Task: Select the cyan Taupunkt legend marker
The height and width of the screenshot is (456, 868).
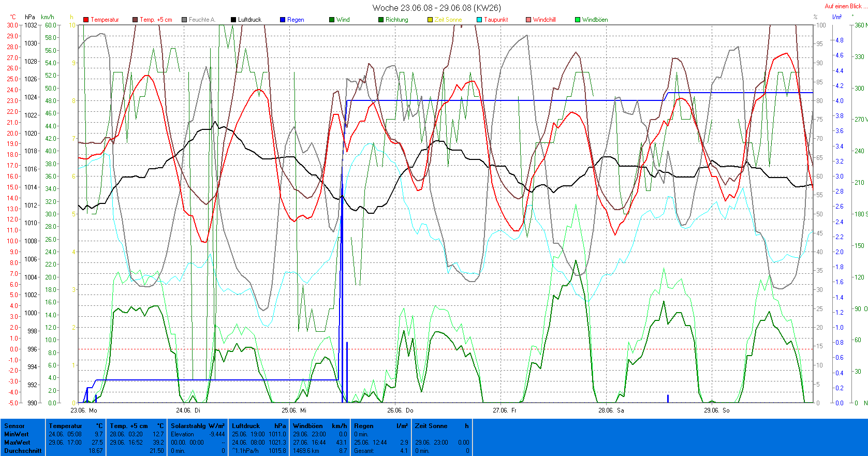Action: tap(479, 20)
